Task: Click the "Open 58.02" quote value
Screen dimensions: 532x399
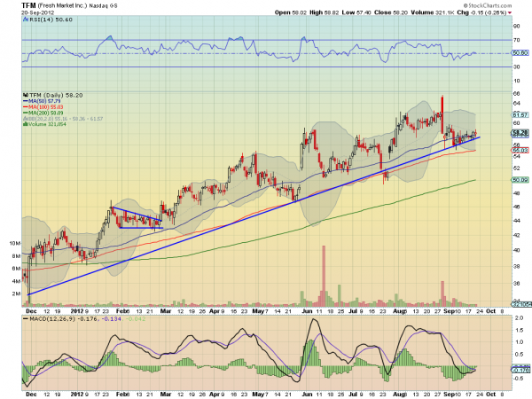Action: coord(291,12)
